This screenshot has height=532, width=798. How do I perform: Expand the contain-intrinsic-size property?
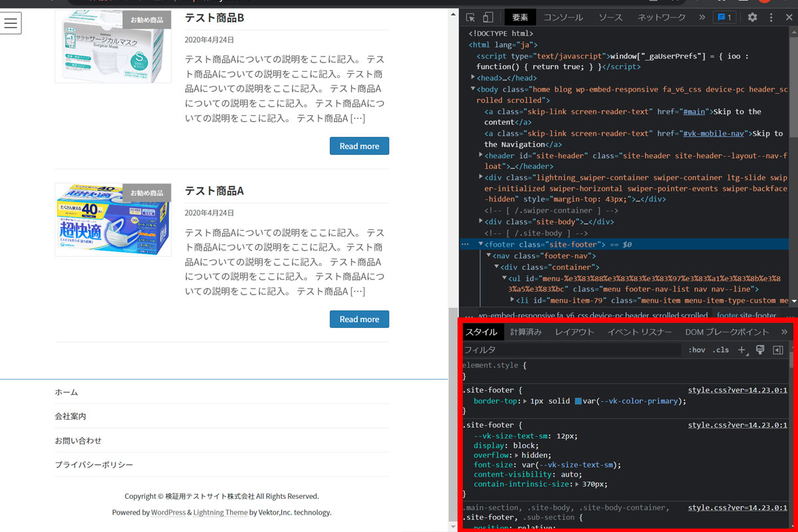(577, 484)
